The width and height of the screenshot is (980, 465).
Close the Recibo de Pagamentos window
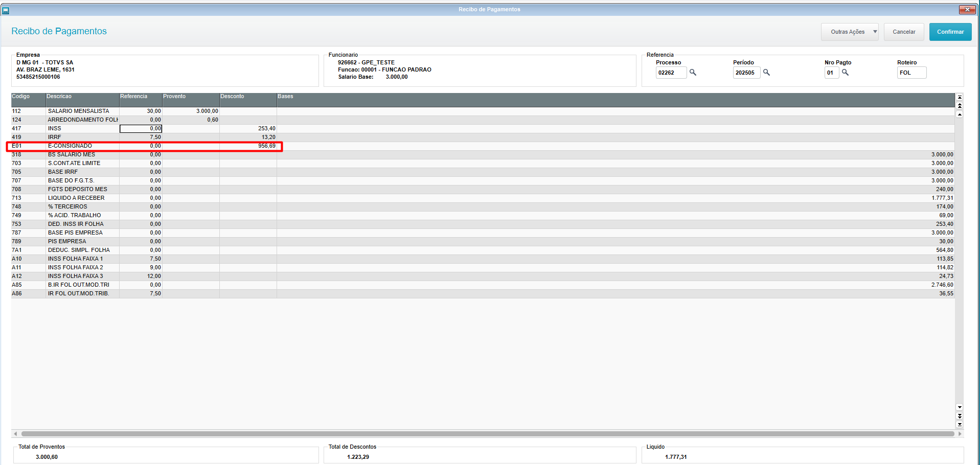tap(967, 9)
